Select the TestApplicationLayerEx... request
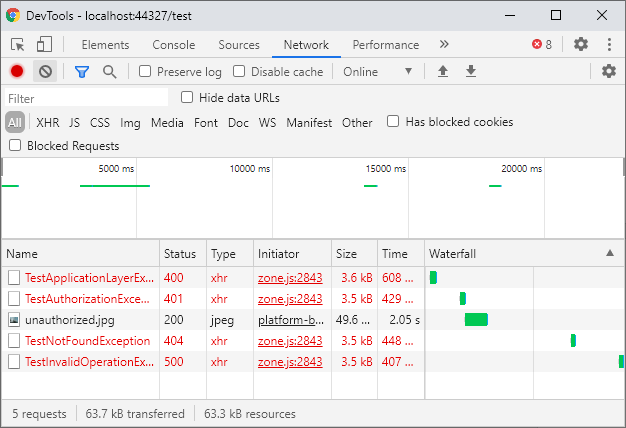626x428 pixels. 89,278
